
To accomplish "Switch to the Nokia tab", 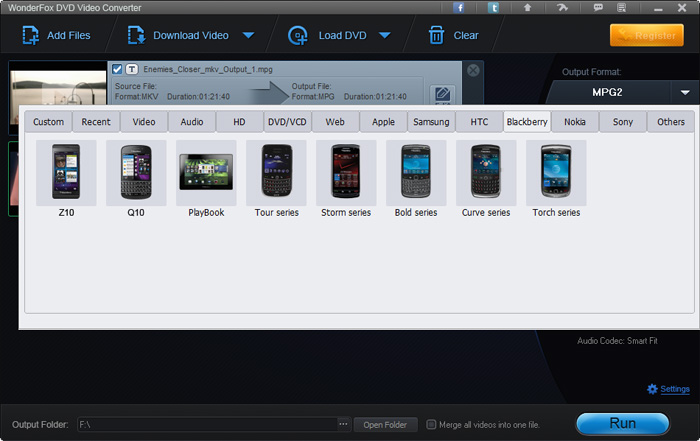I will pos(575,122).
